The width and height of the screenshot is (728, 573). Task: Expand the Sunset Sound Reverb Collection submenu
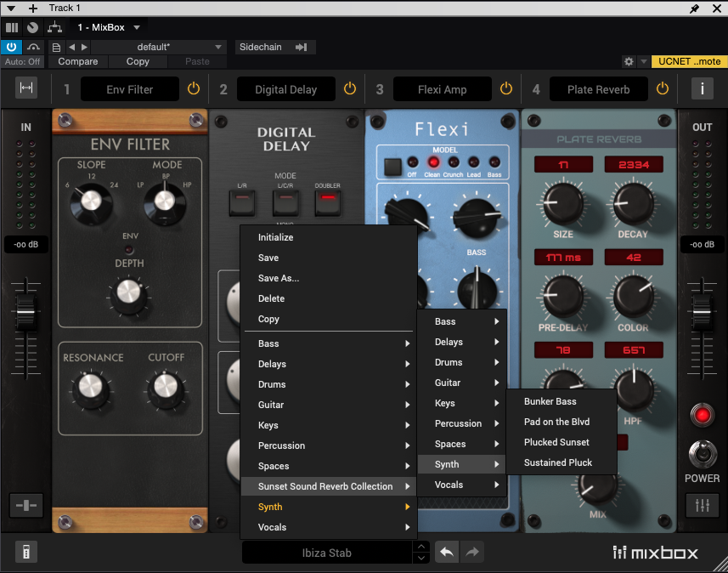[x=330, y=486]
